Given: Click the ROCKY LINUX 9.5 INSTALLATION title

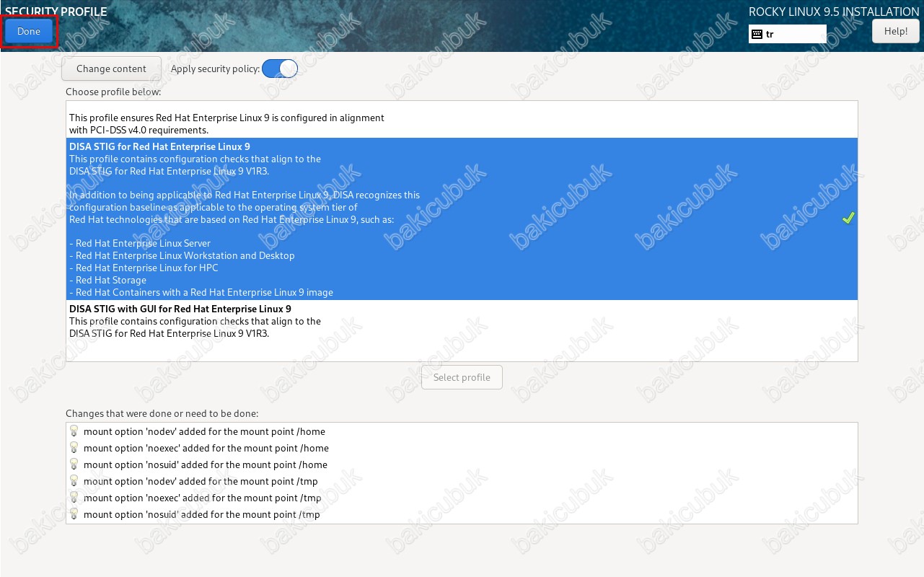Looking at the screenshot, I should pyautogui.click(x=834, y=12).
